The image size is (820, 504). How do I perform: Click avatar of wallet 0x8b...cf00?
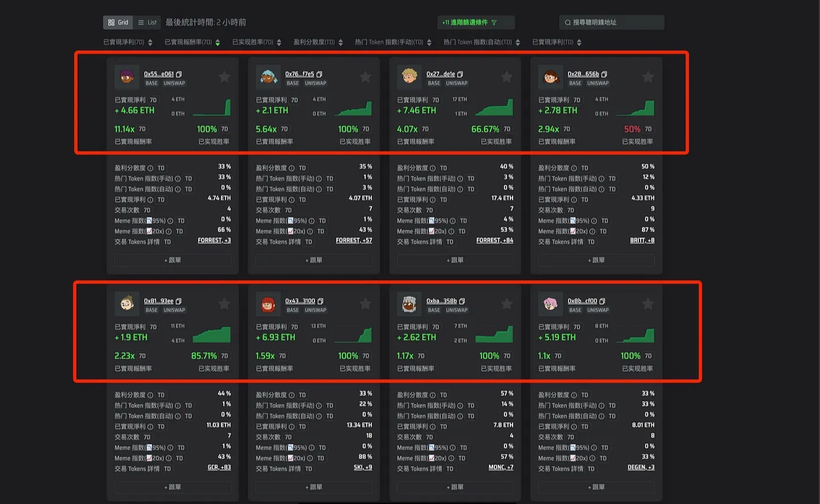click(x=550, y=304)
